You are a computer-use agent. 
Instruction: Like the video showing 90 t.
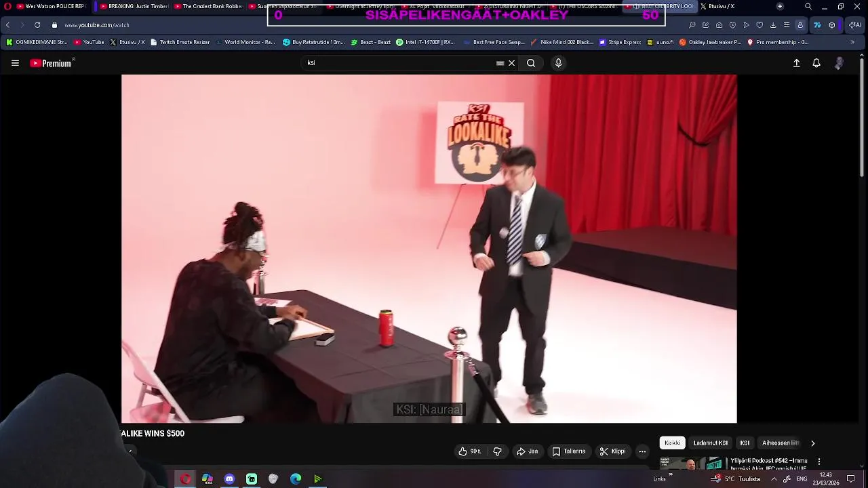pos(469,451)
